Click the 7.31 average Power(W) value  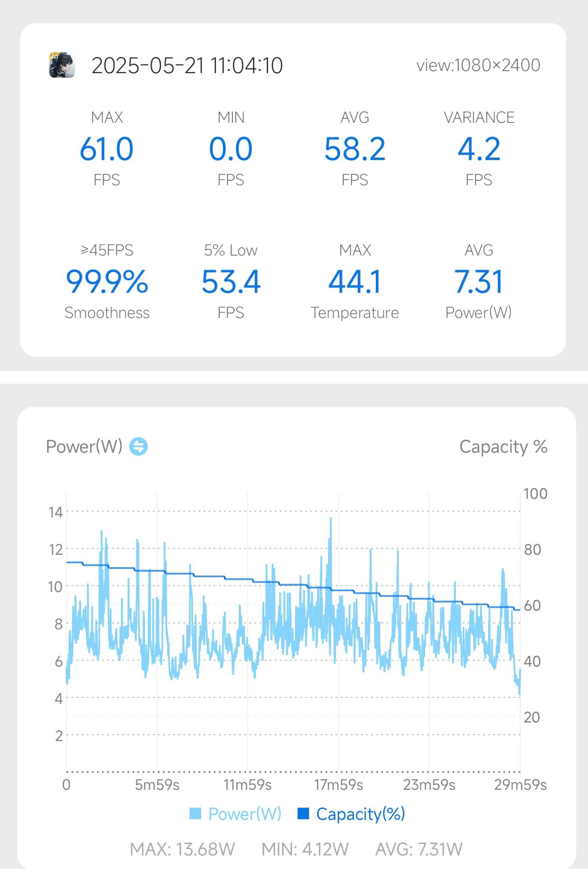479,282
